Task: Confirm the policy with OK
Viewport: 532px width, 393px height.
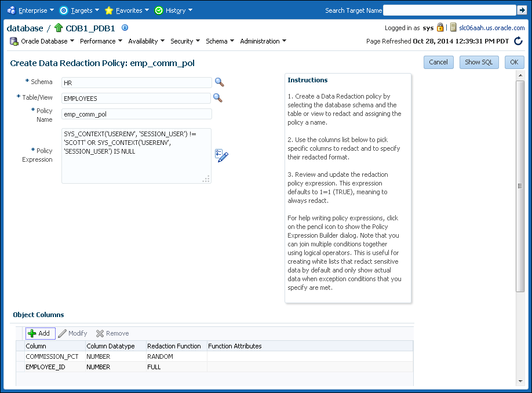Action: pyautogui.click(x=515, y=62)
